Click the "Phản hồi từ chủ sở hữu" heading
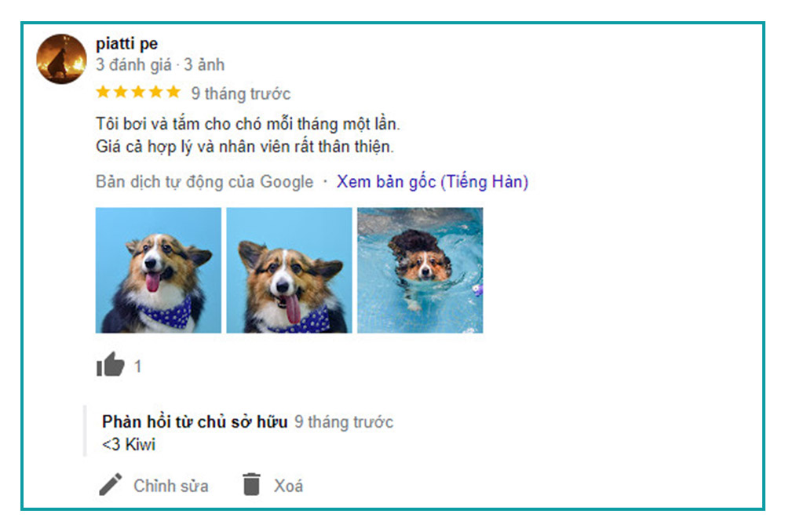Viewport: 785px width, 532px height. point(195,421)
